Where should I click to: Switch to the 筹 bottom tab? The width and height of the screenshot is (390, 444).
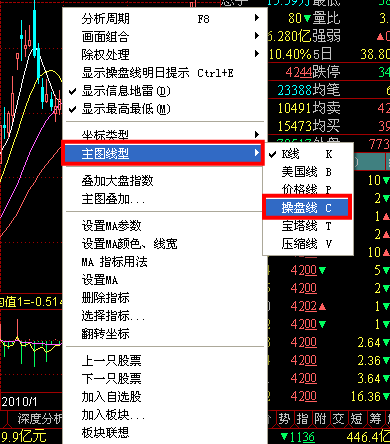[x=375, y=419]
